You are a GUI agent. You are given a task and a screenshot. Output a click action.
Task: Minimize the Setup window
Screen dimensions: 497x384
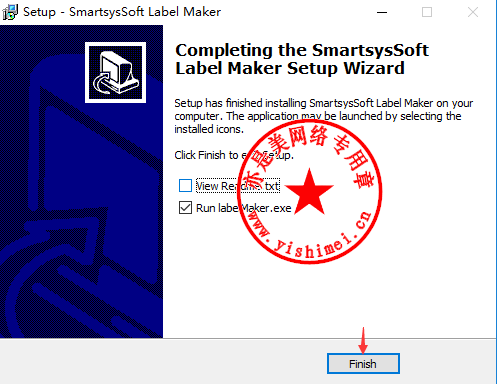click(382, 12)
